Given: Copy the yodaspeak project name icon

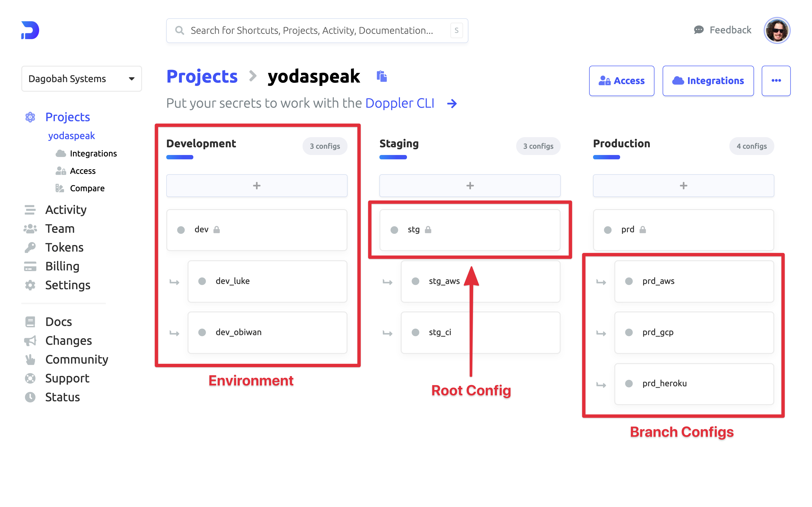Looking at the screenshot, I should pos(382,77).
